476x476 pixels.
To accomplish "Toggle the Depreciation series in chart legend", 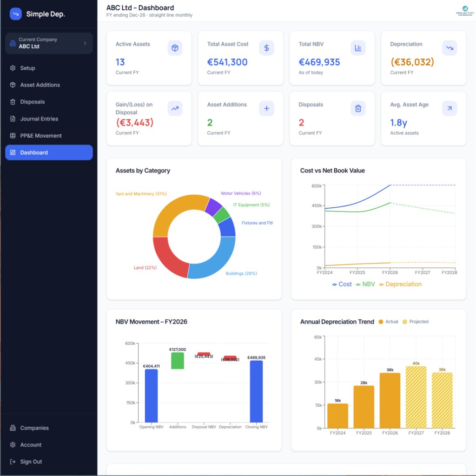I will [400, 284].
